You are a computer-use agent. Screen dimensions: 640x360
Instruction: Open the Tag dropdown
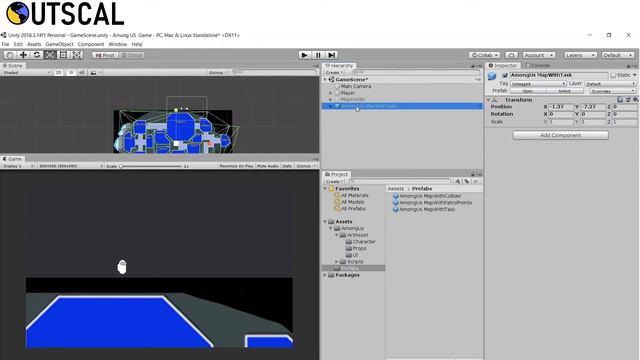click(538, 84)
